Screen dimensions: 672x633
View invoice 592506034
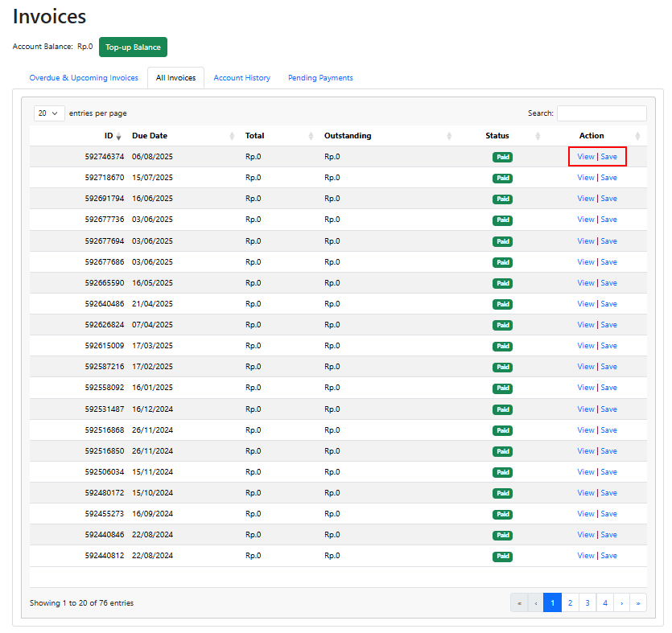pos(585,472)
